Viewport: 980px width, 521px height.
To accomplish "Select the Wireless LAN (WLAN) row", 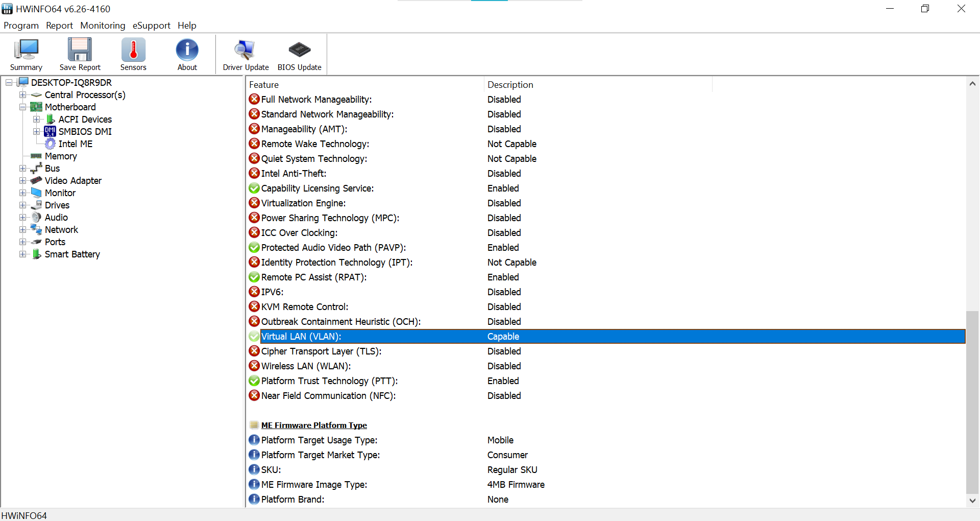I will [x=606, y=366].
